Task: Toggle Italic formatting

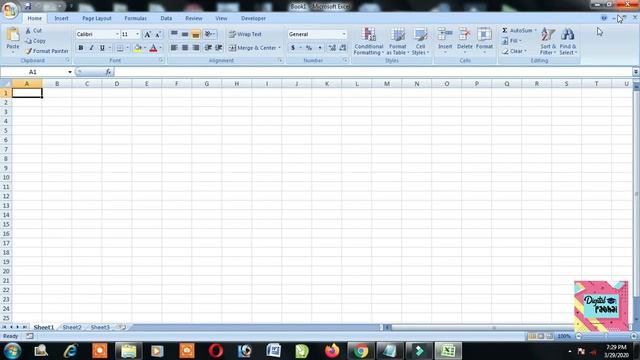Action: 91,48
